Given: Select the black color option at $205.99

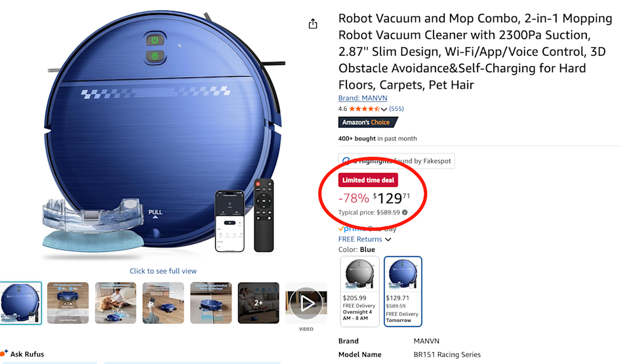Looking at the screenshot, I should coord(359,291).
